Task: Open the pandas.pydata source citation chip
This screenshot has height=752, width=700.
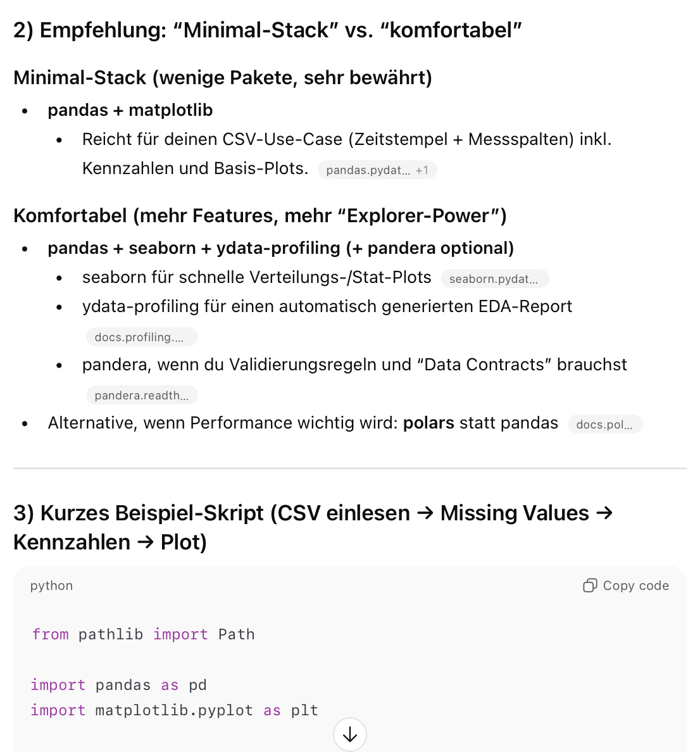Action: [x=368, y=170]
